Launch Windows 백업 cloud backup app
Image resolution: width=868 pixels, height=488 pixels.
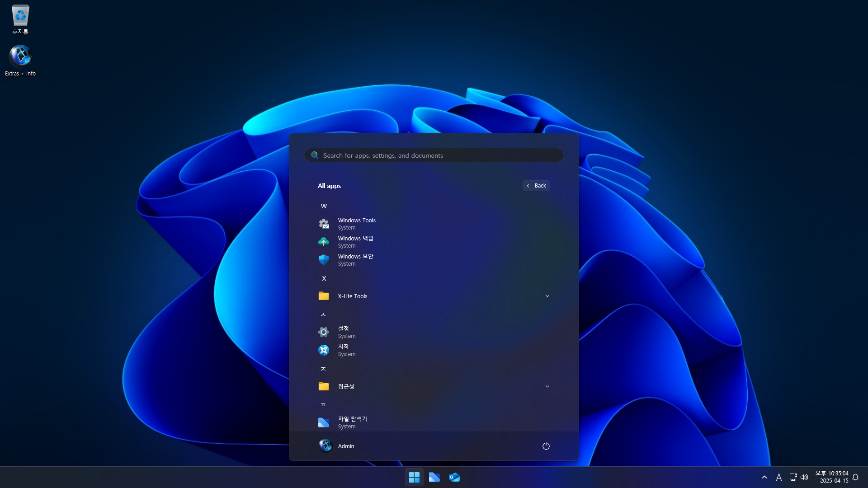[x=355, y=242]
